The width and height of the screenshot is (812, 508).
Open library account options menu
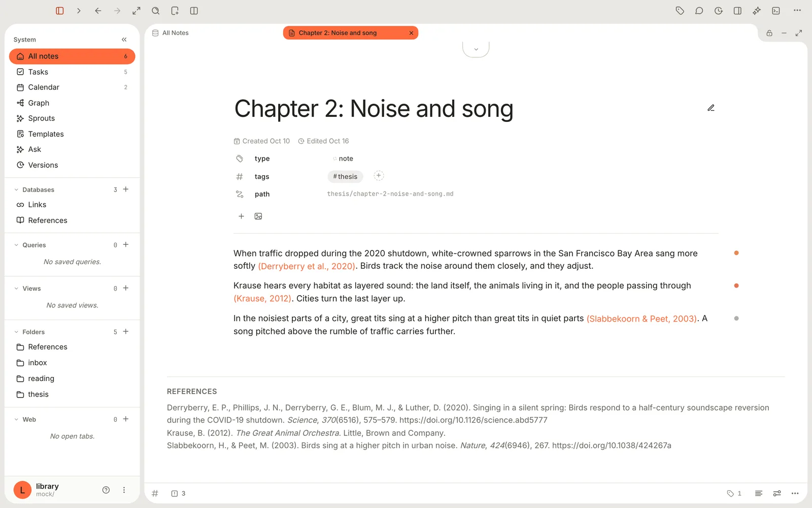click(x=124, y=490)
